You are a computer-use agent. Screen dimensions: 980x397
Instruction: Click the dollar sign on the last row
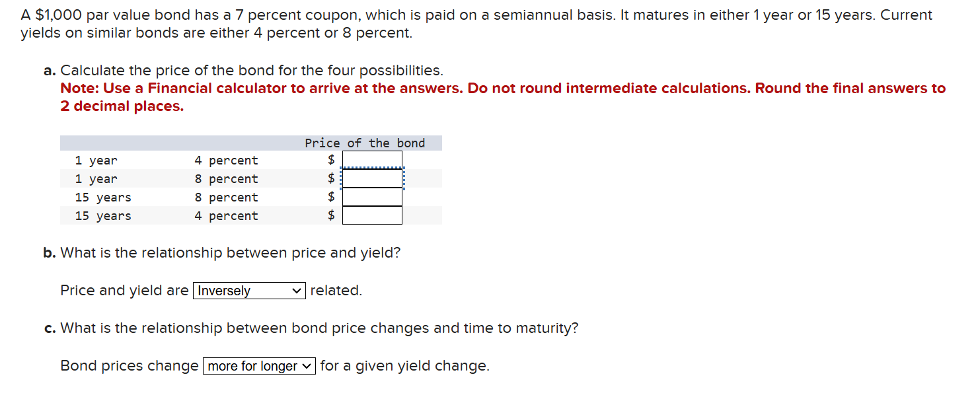(330, 214)
